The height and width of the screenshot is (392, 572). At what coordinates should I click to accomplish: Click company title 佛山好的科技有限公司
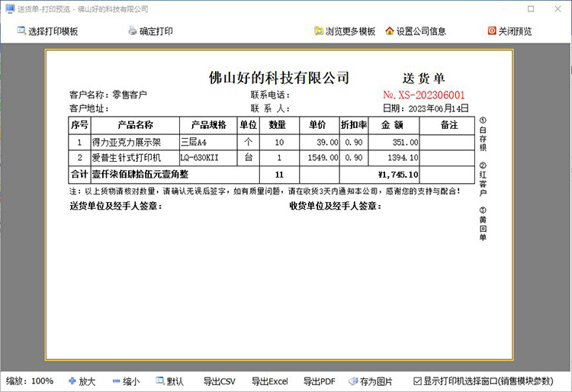(x=279, y=78)
